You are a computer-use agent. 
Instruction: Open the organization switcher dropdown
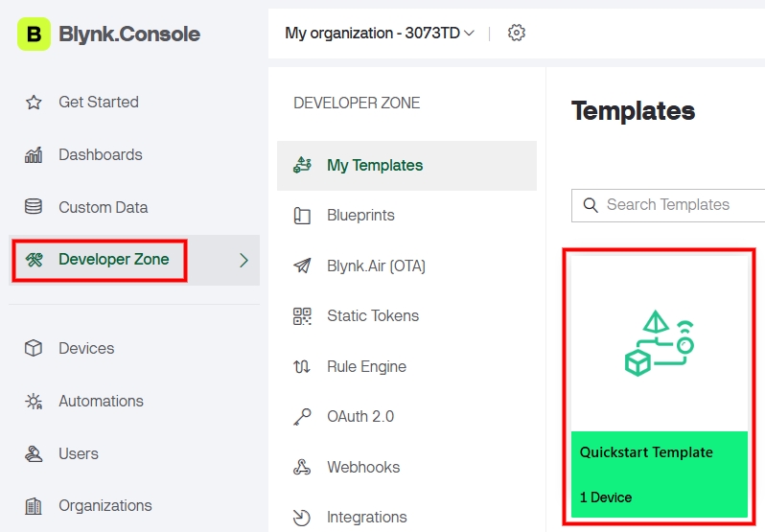pos(380,34)
